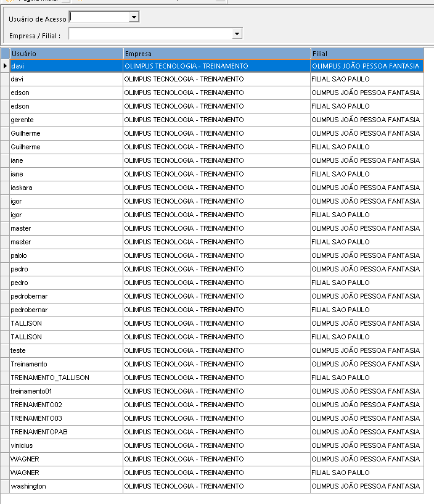Open the Usuário de Acesso dropdown arrow

(x=134, y=17)
